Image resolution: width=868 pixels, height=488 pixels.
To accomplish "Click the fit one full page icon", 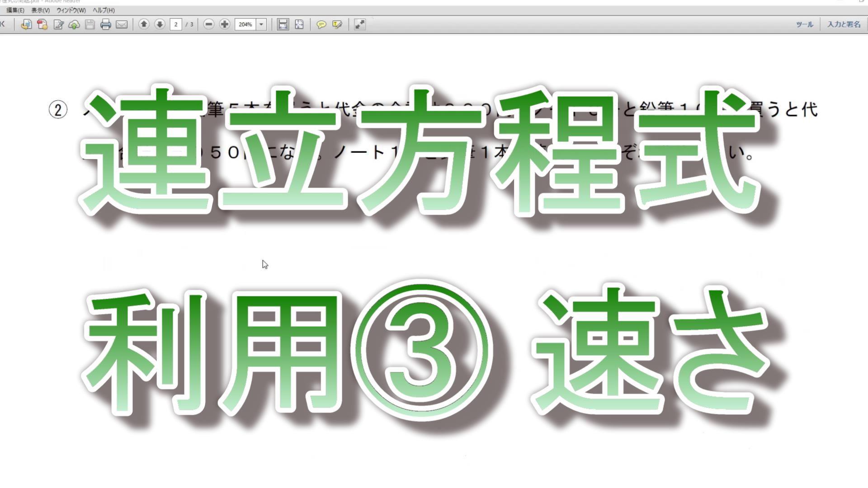I will [299, 24].
